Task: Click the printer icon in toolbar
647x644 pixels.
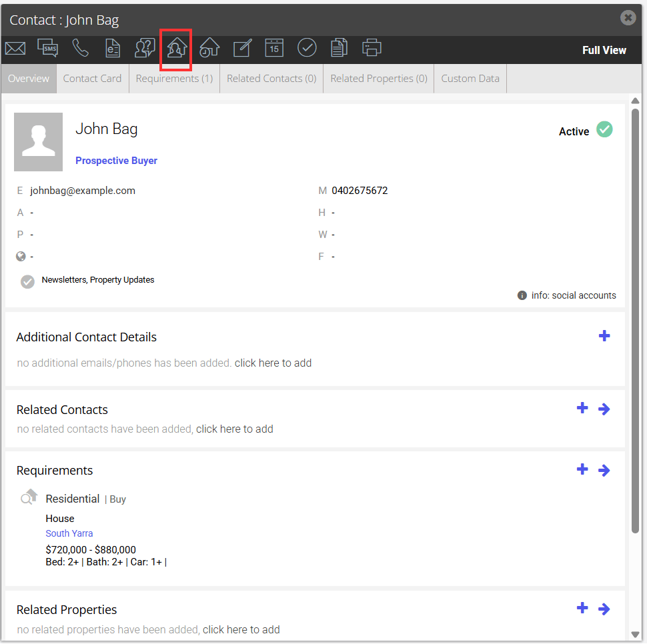Action: click(x=372, y=48)
